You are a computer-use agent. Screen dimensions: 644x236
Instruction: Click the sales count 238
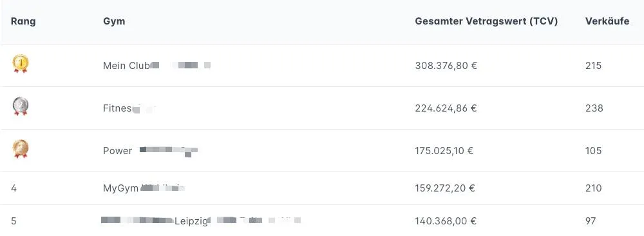pyautogui.click(x=594, y=108)
